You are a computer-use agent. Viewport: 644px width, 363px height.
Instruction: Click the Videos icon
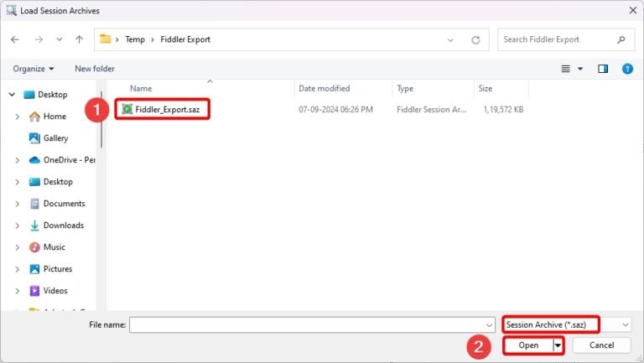point(34,291)
